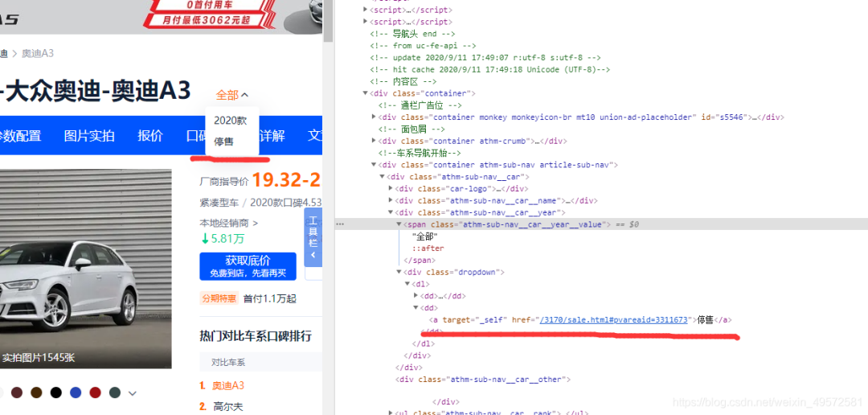Click 奥迪A3 in the comparison ranking
Viewport: 868px width, 415px height.
coord(228,385)
